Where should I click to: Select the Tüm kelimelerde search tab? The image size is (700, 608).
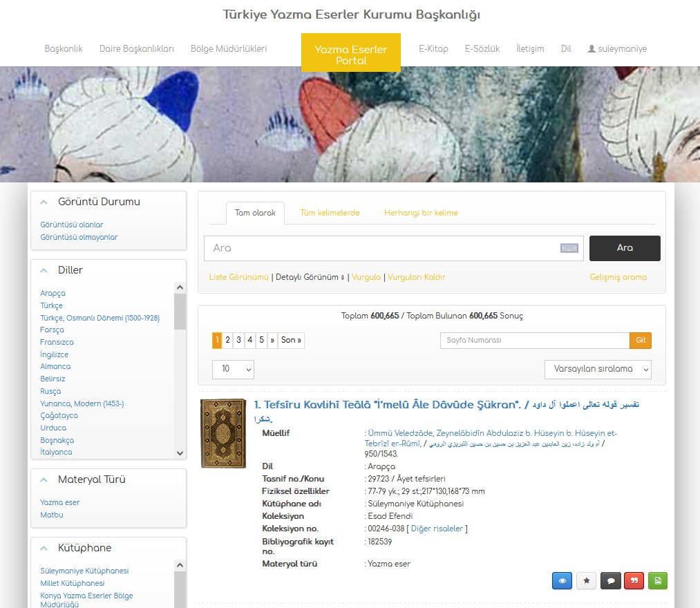tap(330, 213)
